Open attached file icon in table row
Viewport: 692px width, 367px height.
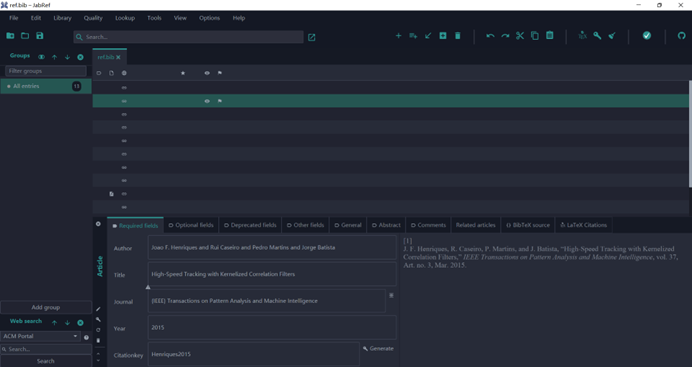click(111, 194)
